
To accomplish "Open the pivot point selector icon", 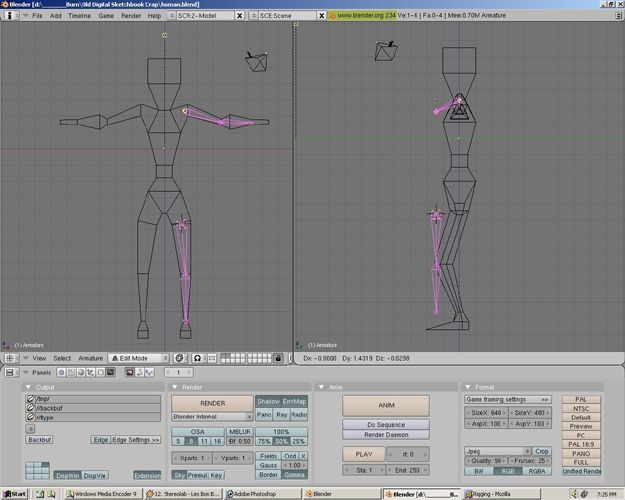I will (181, 358).
